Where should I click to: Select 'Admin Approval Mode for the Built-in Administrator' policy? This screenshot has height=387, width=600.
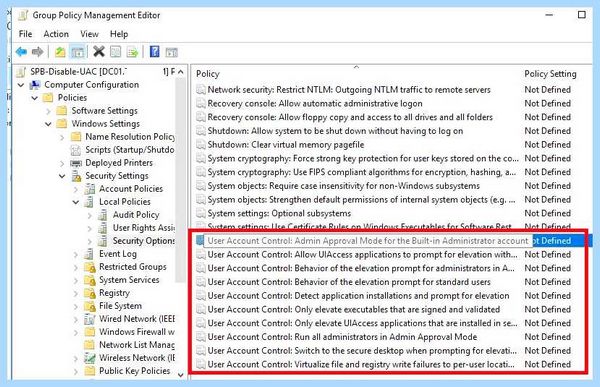tap(368, 241)
